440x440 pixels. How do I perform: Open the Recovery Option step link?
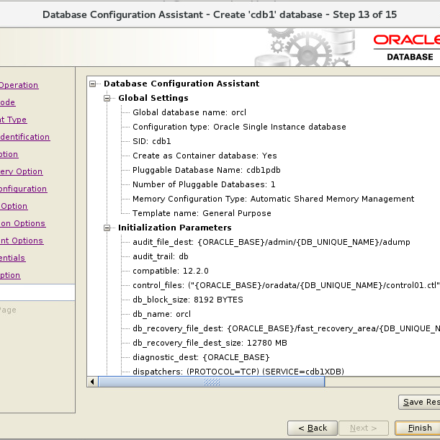pos(21,172)
